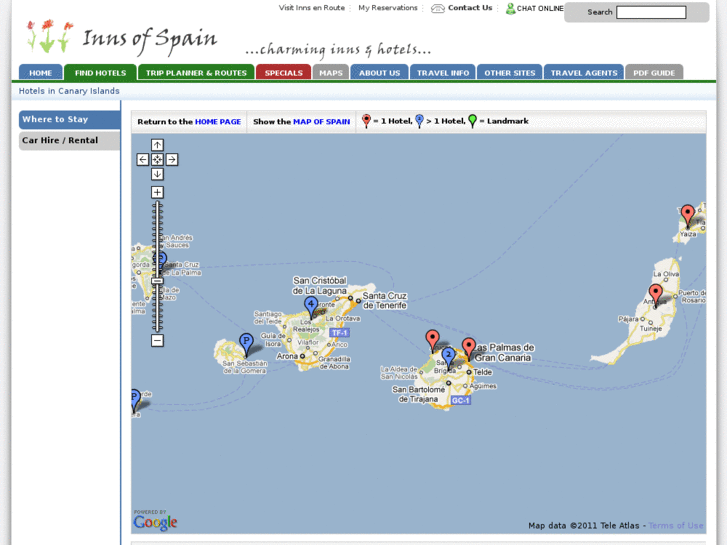Click red hotel marker near Las Palmas

tap(469, 348)
